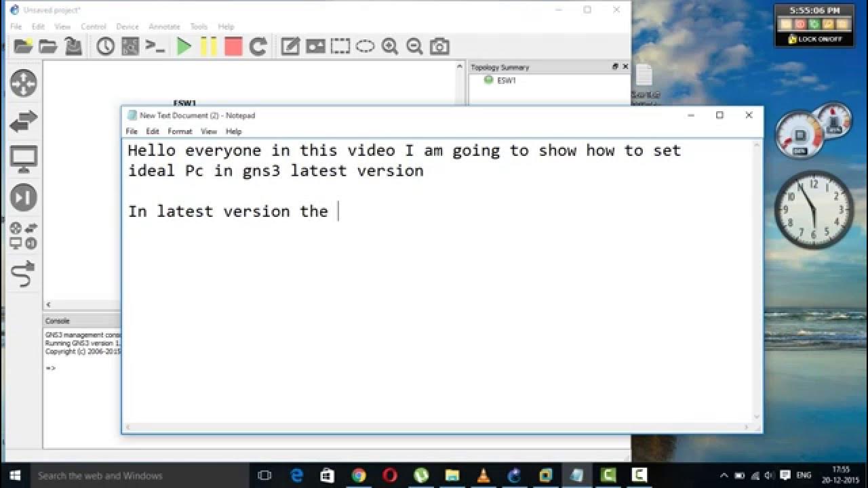Open Windows Store from the taskbar
Viewport: 868px width, 488px height.
[328, 475]
